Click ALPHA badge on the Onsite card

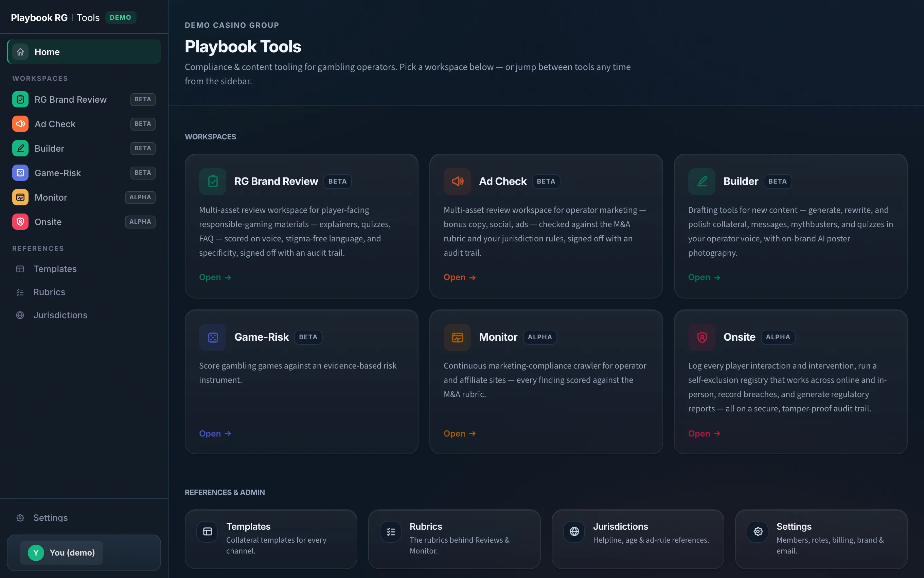778,337
